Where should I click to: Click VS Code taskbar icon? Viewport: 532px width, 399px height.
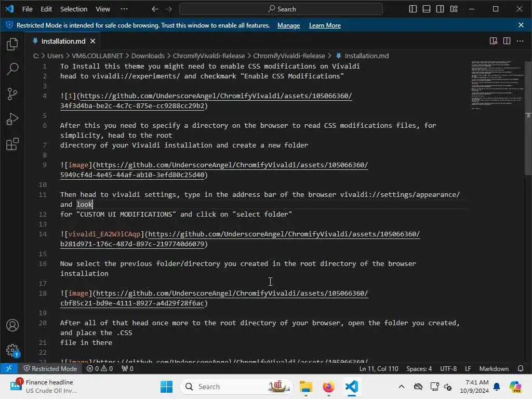coord(352,387)
